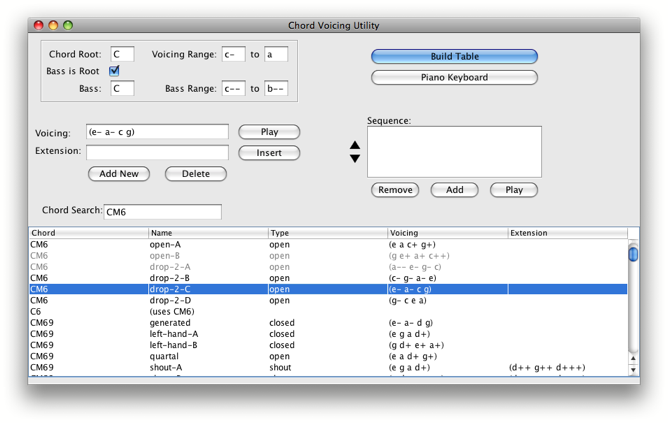The height and width of the screenshot is (423, 668).
Task: Remove chord from the sequence
Action: point(394,190)
